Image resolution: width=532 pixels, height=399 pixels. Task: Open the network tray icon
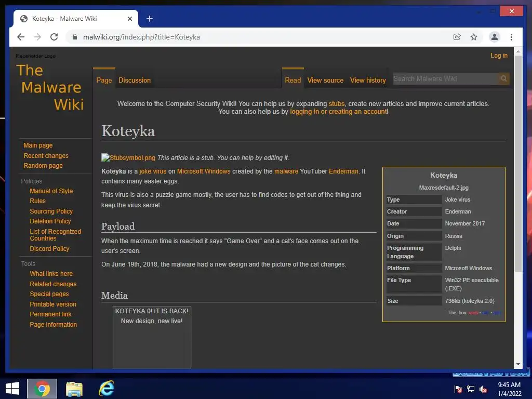471,389
